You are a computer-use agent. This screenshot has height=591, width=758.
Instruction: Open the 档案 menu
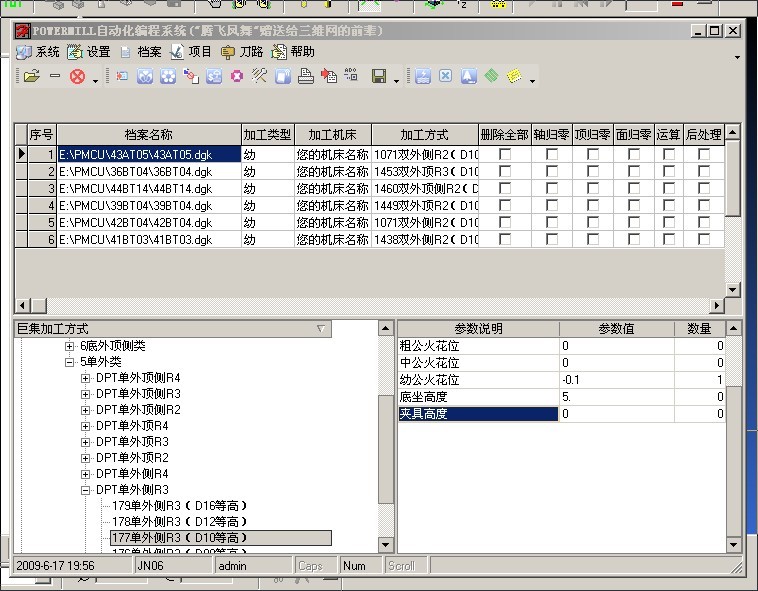click(140, 52)
